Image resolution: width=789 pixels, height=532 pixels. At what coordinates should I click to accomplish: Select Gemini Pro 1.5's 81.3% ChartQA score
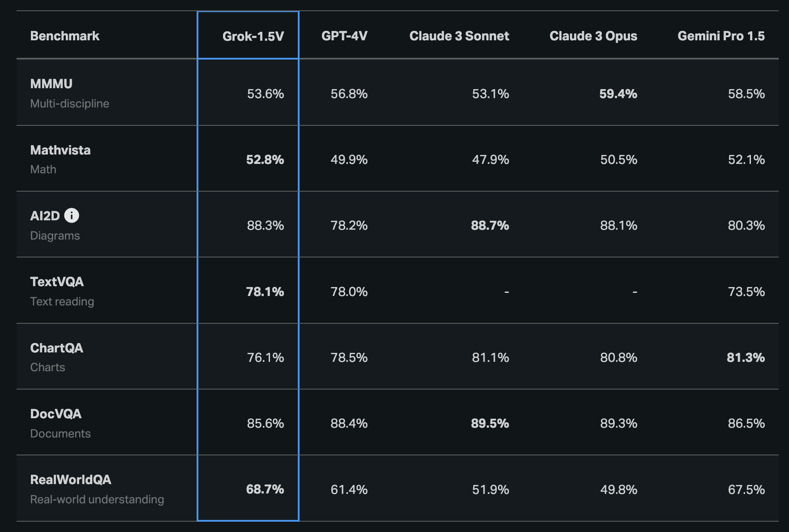coord(746,357)
